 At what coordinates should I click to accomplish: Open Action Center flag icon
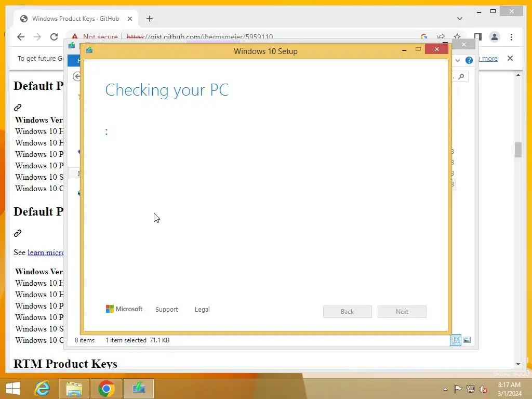click(x=458, y=389)
